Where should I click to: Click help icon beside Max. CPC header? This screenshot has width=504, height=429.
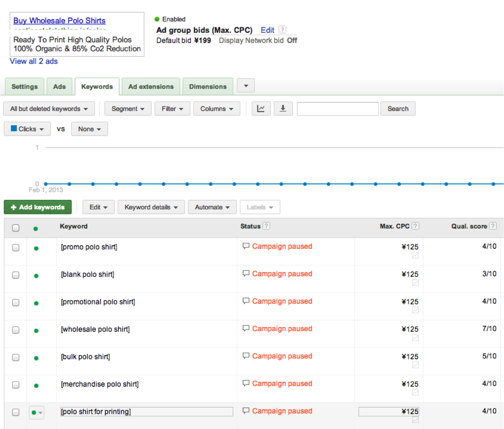click(x=416, y=226)
